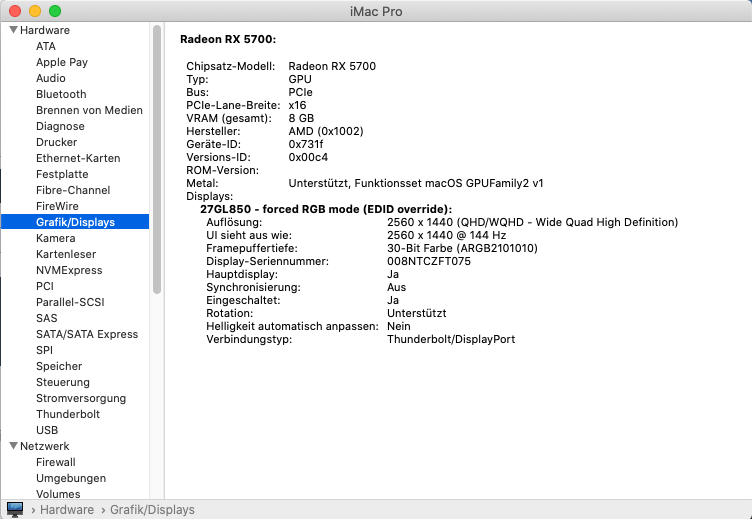Viewport: 752px width, 519px height.
Task: Select the Radeon RX 5700 heading
Action: pos(227,40)
